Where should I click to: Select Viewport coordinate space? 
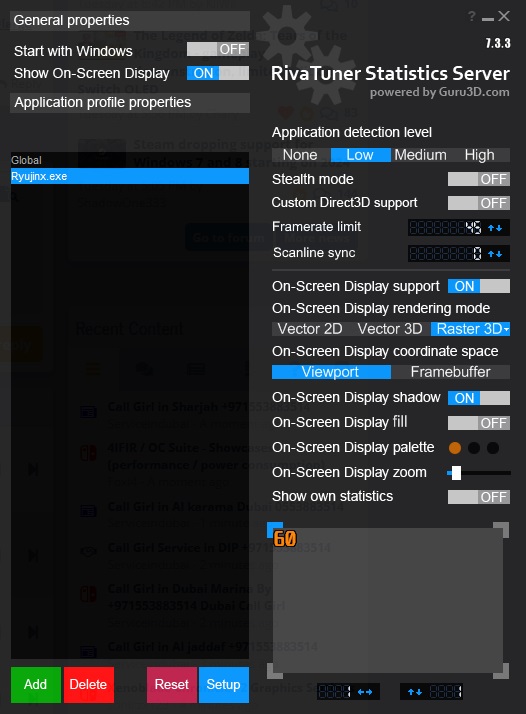click(331, 372)
